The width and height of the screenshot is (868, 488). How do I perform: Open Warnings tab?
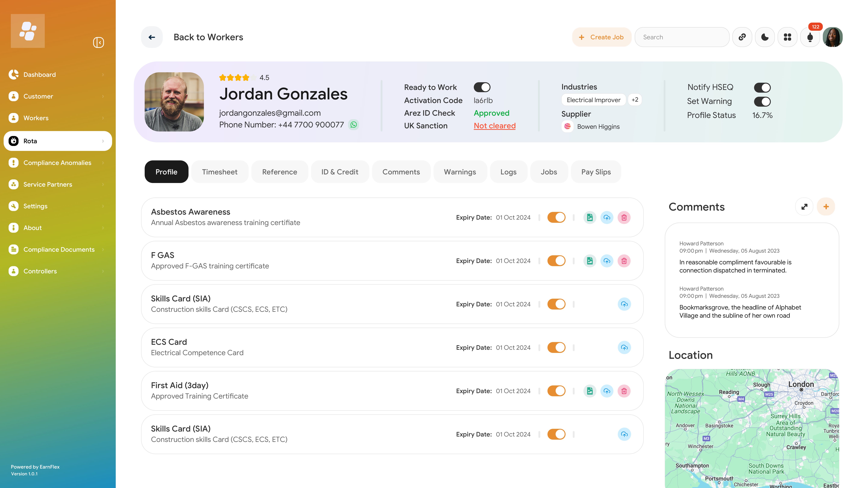click(460, 172)
